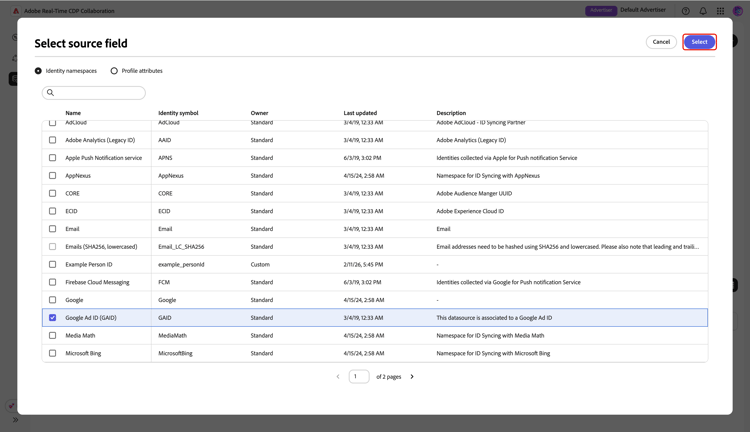750x432 pixels.
Task: Open the notifications bell
Action: pyautogui.click(x=703, y=11)
